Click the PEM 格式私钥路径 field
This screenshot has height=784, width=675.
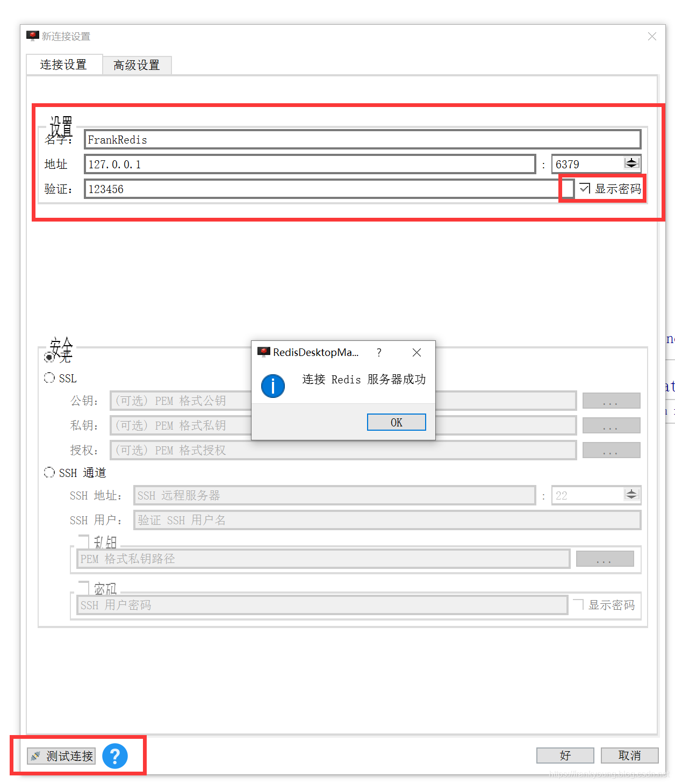click(323, 559)
